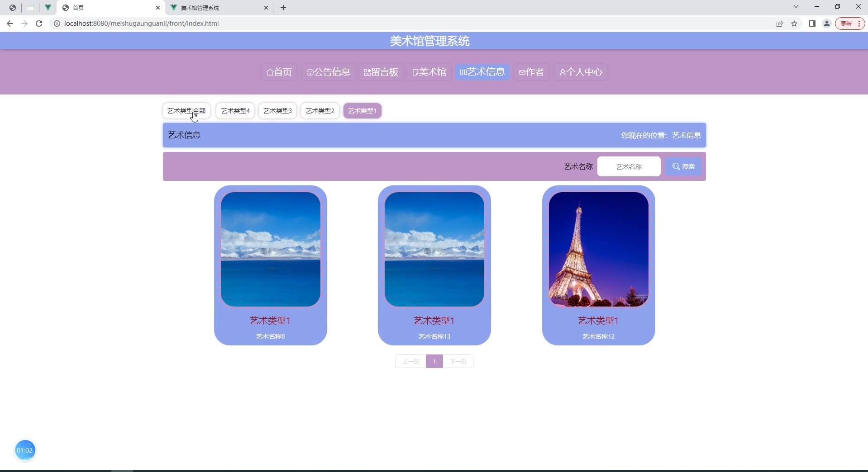
Task: Click the 您现在的位置 breadcrumb text
Action: click(x=661, y=135)
